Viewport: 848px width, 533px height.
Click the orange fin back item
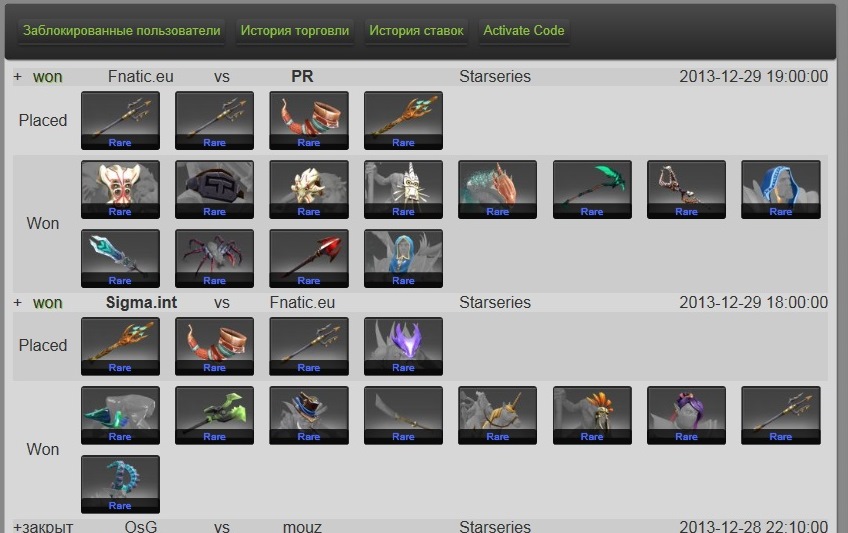[x=498, y=190]
